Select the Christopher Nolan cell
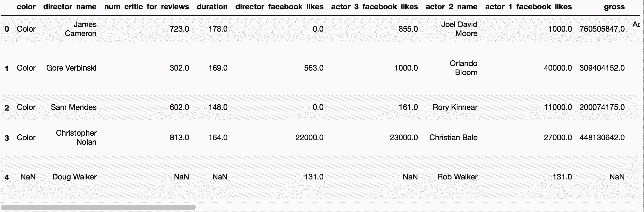This screenshot has height=212, width=644. pyautogui.click(x=76, y=138)
